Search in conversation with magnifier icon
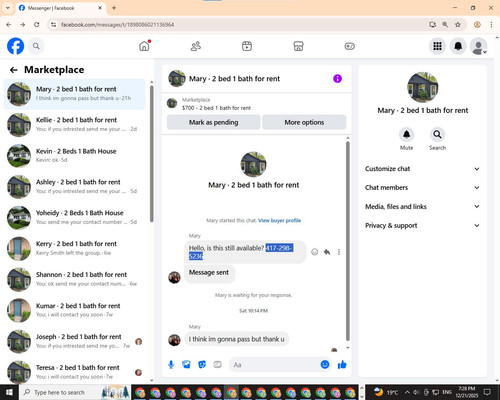The width and height of the screenshot is (500, 400). pyautogui.click(x=437, y=135)
